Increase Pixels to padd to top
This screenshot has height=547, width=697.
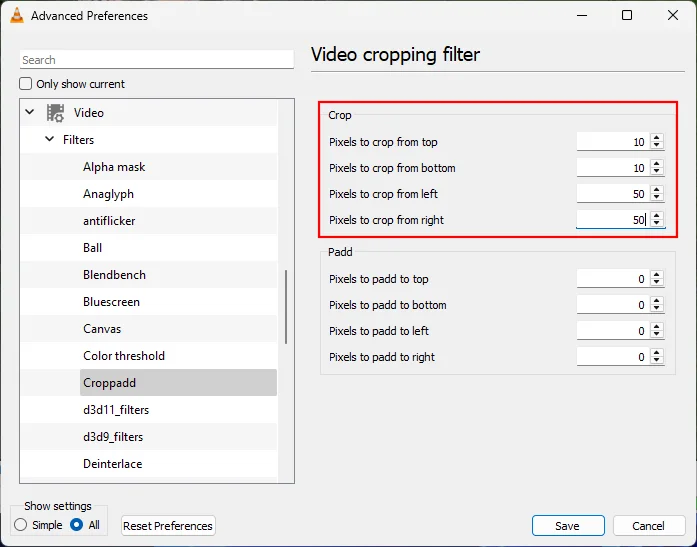coord(657,275)
